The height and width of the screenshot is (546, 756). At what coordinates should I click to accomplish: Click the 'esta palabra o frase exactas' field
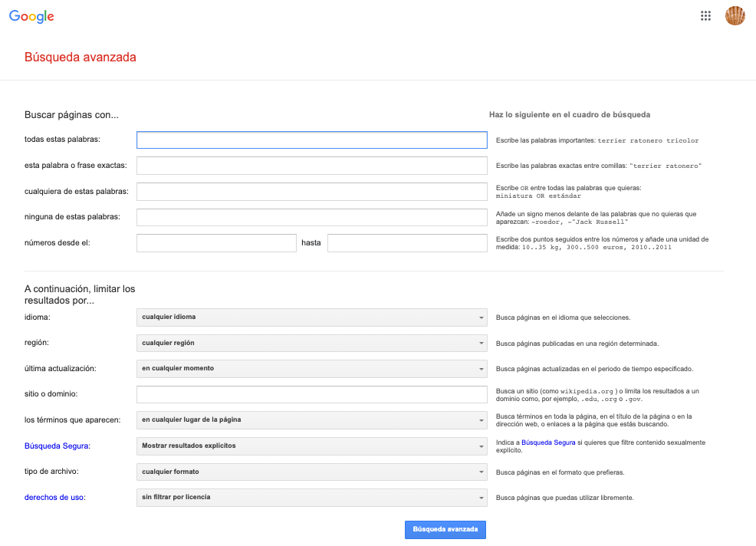[311, 166]
